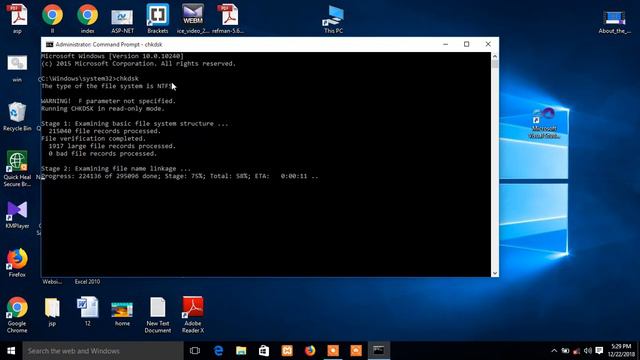Open New Text Document

click(158, 315)
